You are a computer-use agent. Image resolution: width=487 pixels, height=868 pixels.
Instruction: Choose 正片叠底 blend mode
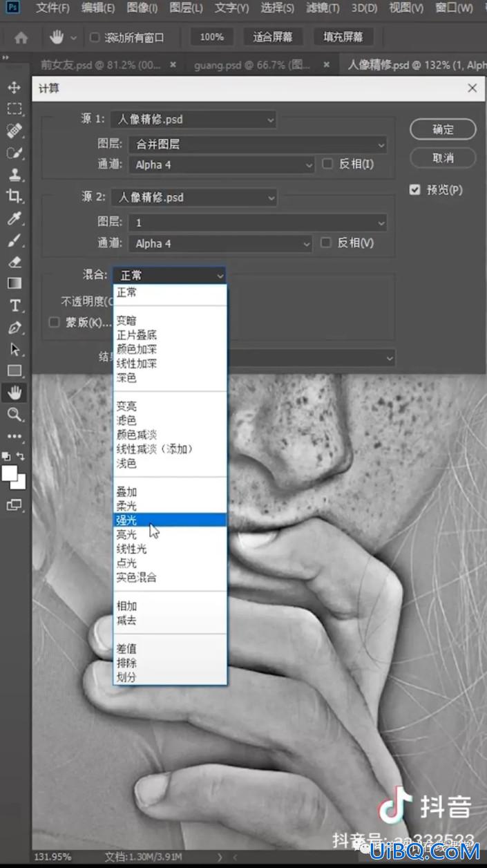[170, 335]
